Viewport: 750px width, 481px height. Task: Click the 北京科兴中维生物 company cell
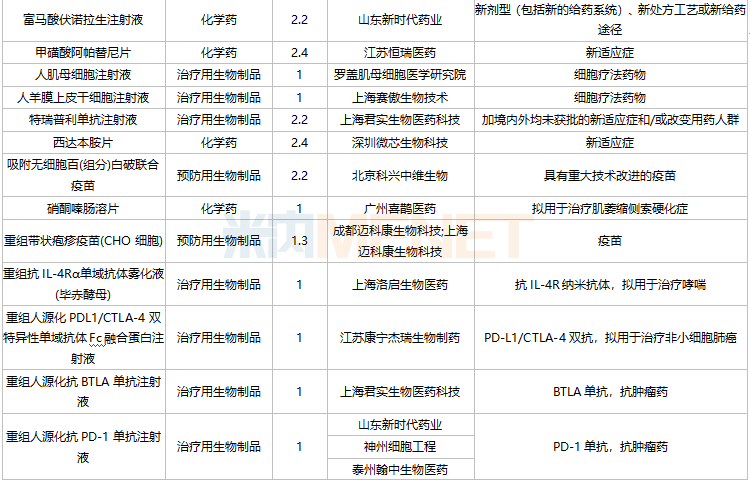click(399, 175)
